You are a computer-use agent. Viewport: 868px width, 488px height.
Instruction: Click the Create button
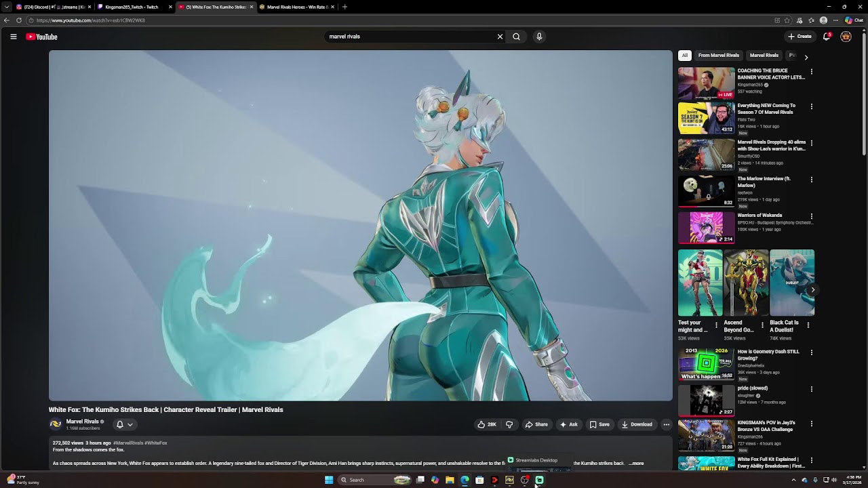click(x=800, y=37)
